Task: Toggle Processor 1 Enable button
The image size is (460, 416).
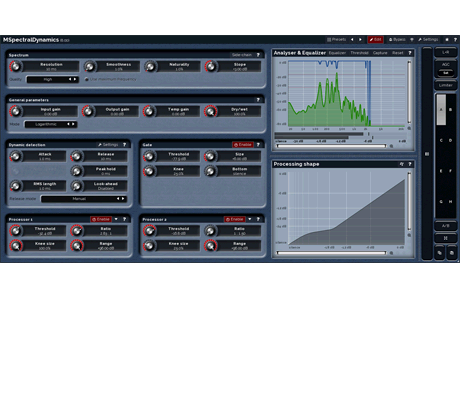Action: 101,219
